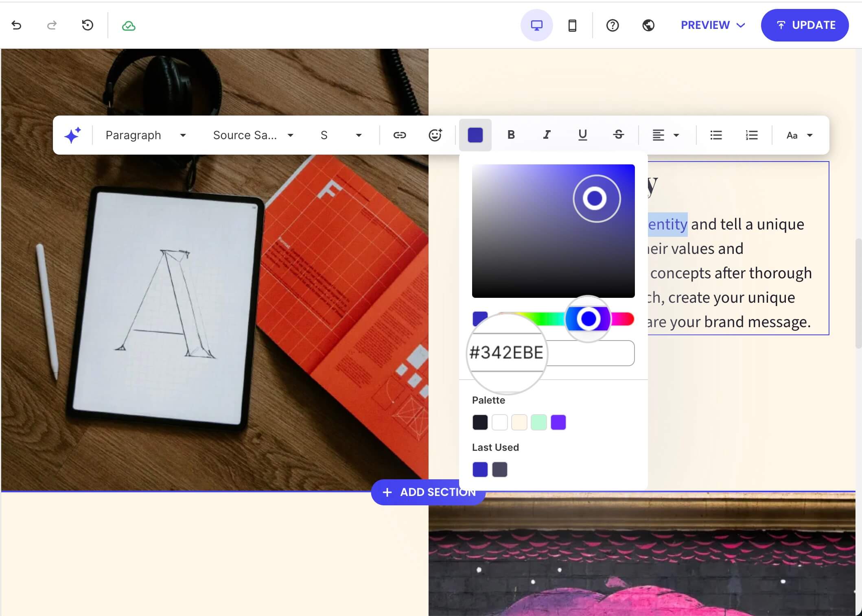This screenshot has height=616, width=862.
Task: Select the black palette swatch
Action: 480,422
